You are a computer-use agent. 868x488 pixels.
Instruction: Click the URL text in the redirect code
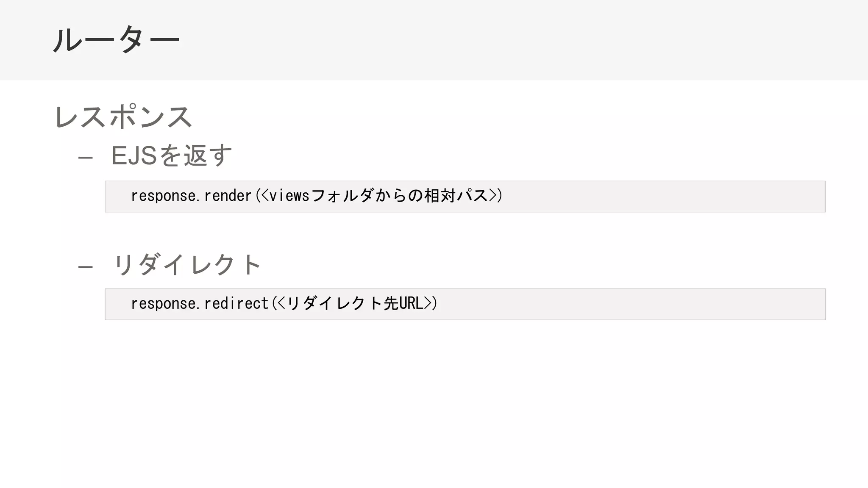(x=411, y=303)
